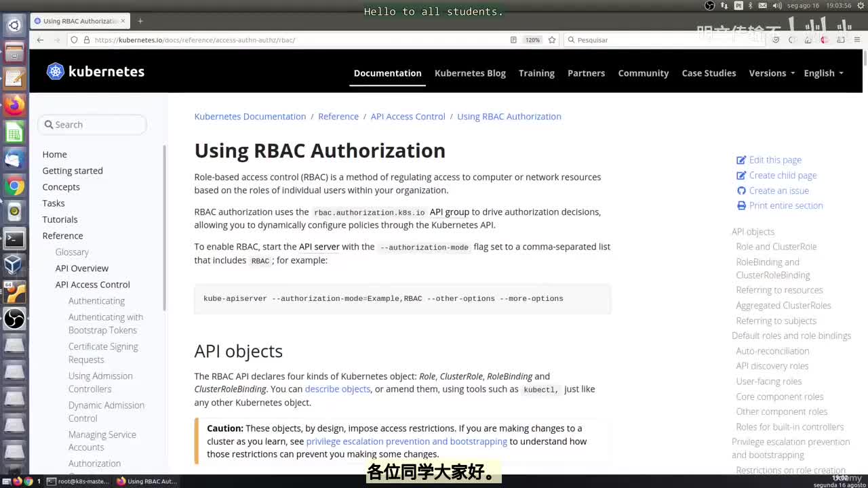
Task: Toggle reader view icon in address bar
Action: point(513,40)
